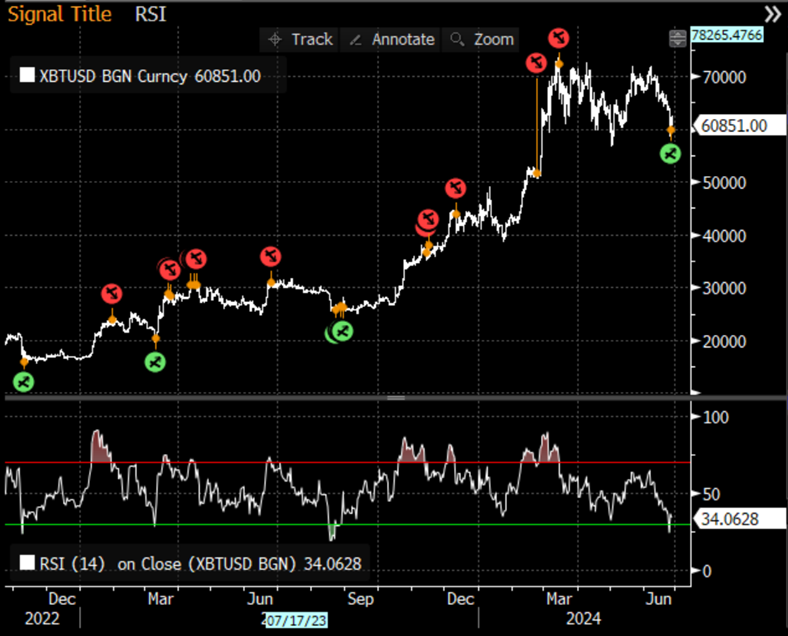Click green buy signal at Dec 2022 low
The image size is (788, 636).
coord(23,382)
